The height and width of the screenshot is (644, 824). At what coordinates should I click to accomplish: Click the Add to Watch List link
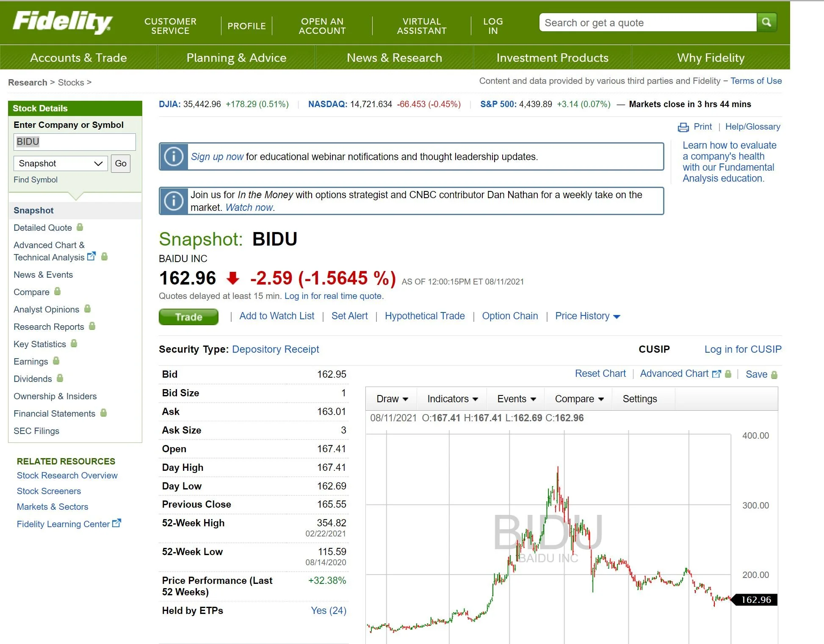point(277,316)
